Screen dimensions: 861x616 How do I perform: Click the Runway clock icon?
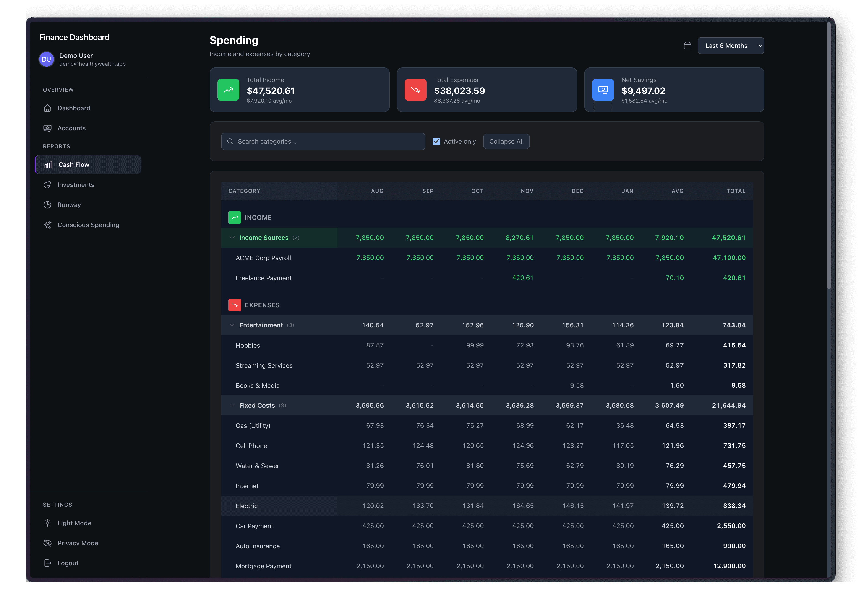(x=48, y=205)
